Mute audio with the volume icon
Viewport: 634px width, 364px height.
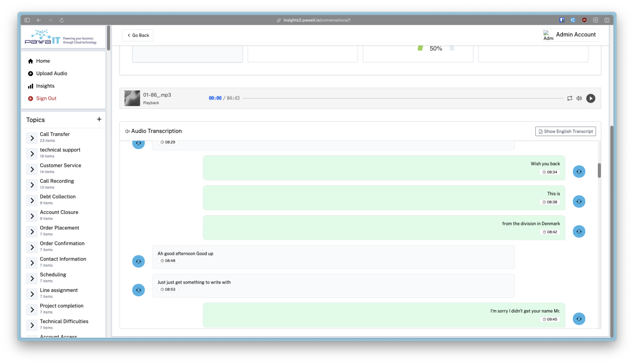[579, 98]
